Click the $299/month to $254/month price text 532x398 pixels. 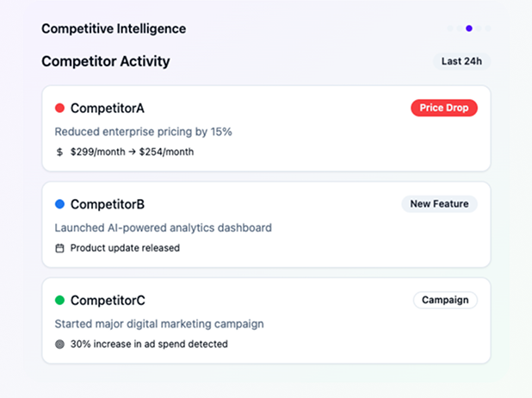pyautogui.click(x=132, y=152)
